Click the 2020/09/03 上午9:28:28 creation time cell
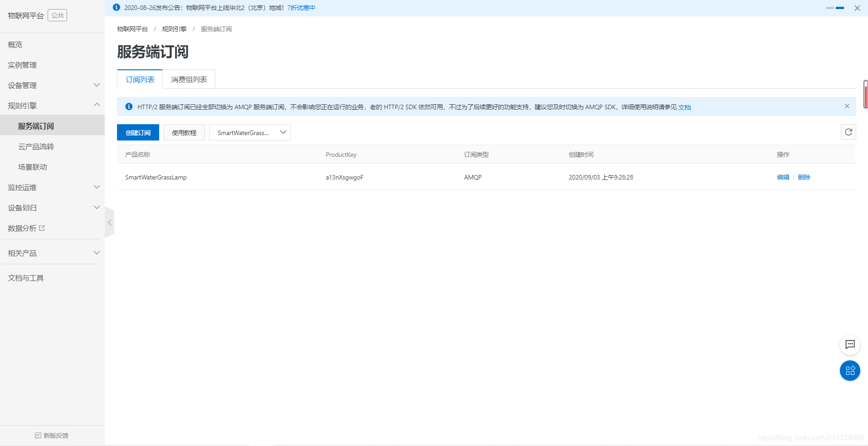The width and height of the screenshot is (868, 446). tap(601, 177)
